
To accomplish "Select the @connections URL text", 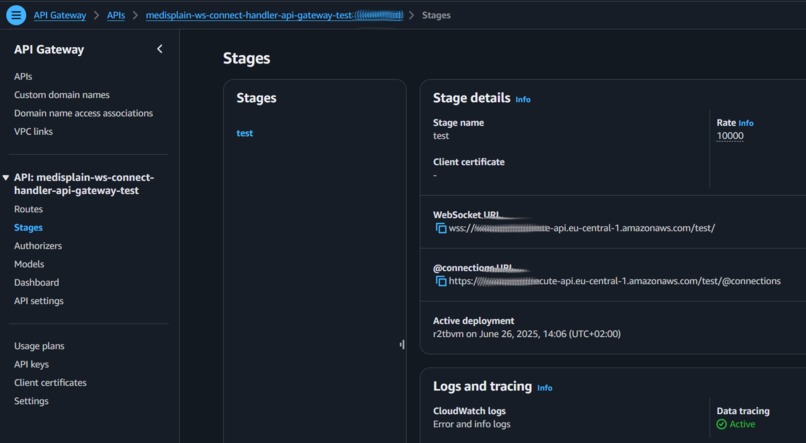I will point(615,281).
